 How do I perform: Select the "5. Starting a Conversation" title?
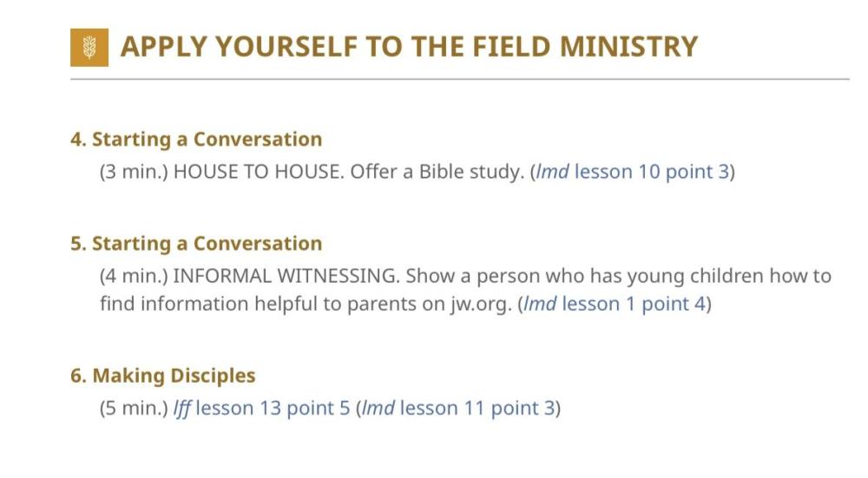(x=196, y=243)
